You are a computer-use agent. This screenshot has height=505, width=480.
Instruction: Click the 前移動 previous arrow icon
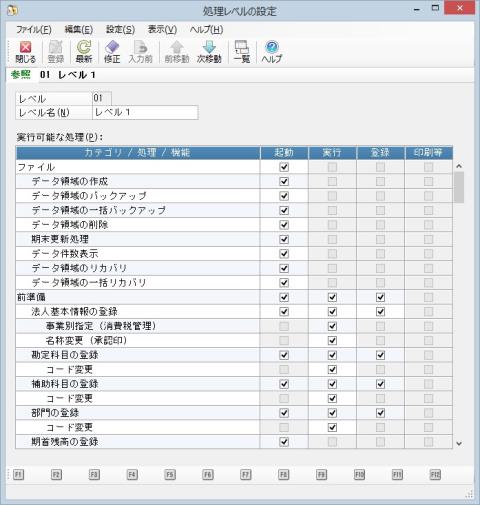click(x=177, y=52)
